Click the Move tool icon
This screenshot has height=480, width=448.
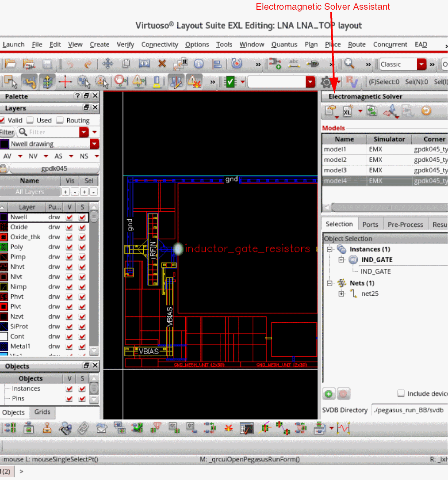[107, 64]
